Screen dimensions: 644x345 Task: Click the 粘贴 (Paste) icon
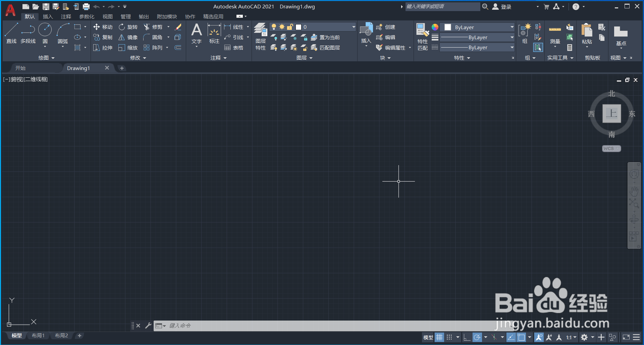587,33
